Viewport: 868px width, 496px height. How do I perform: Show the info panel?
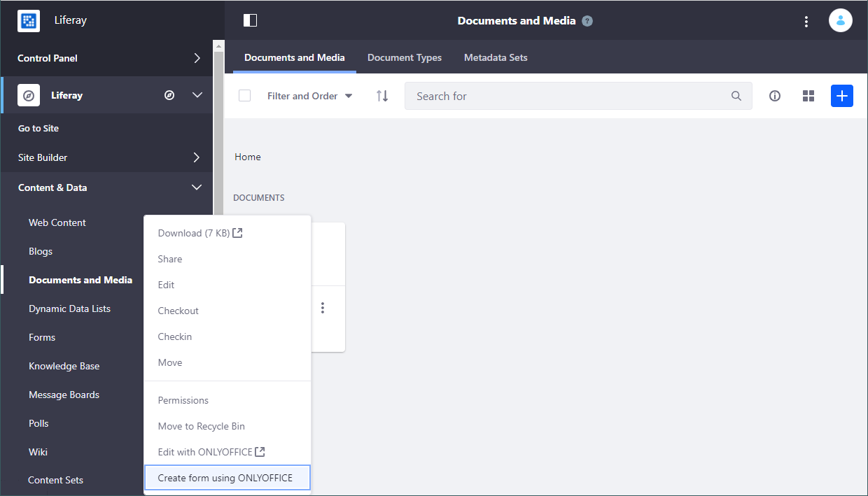tap(775, 96)
